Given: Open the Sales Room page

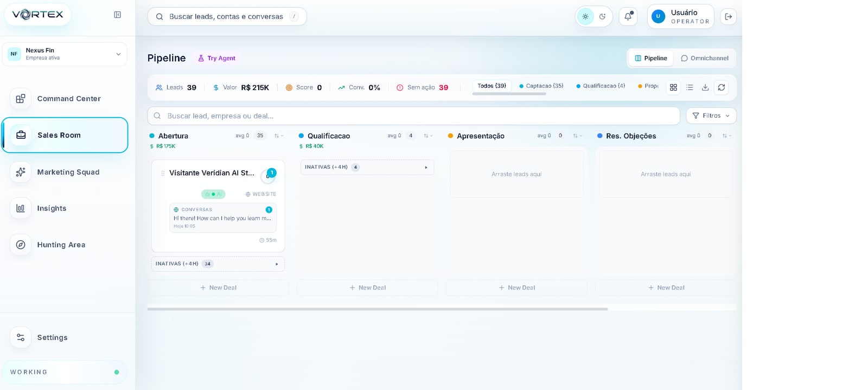Looking at the screenshot, I should click(65, 135).
